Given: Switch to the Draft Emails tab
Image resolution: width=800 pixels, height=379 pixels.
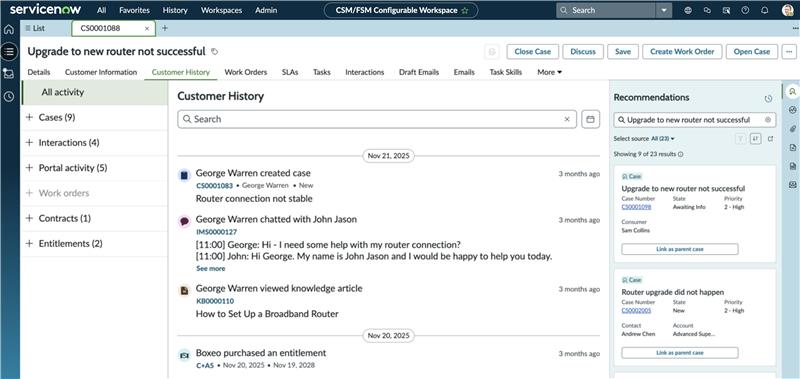Looking at the screenshot, I should pos(419,72).
